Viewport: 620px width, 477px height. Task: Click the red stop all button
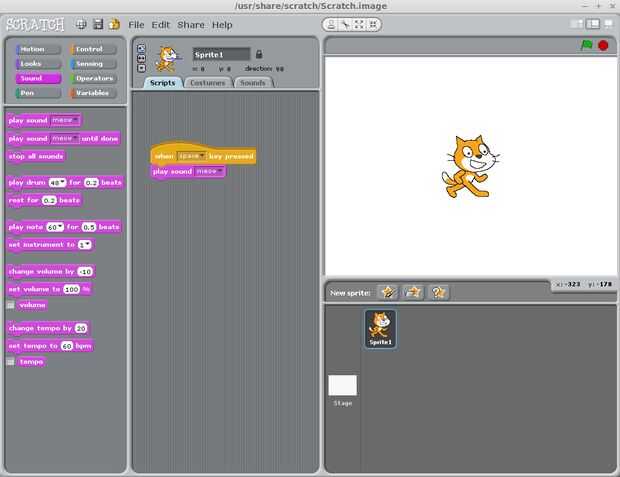pyautogui.click(x=603, y=46)
